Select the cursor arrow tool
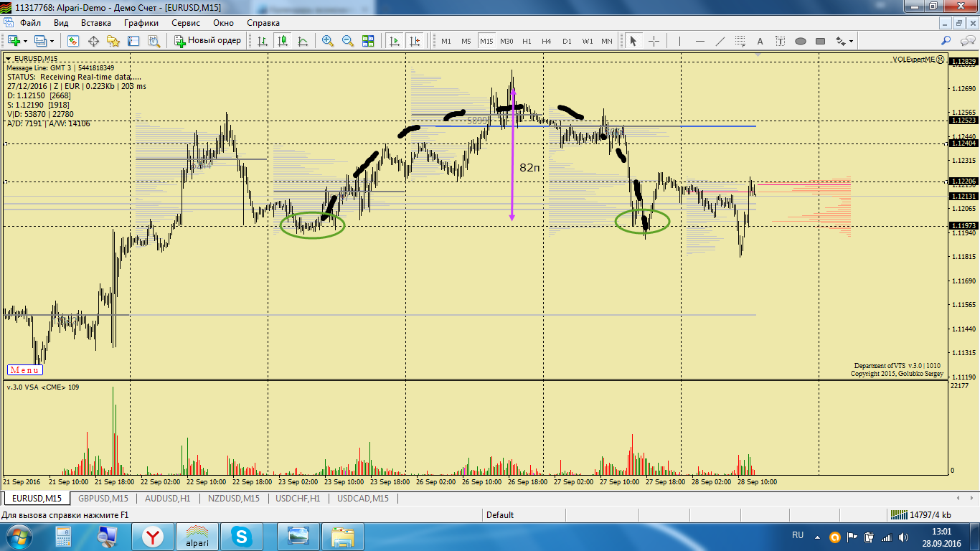Screen dimensions: 980x551 tap(633, 41)
